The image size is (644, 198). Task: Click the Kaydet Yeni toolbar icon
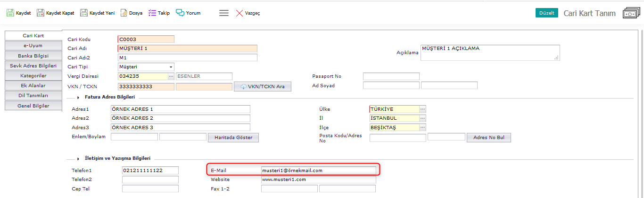click(x=84, y=13)
